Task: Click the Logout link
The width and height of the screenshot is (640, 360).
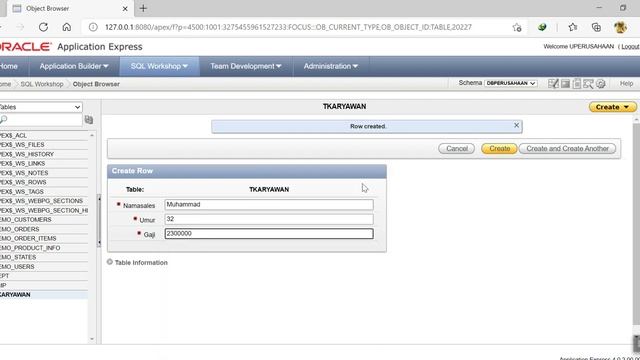Action: tap(630, 47)
